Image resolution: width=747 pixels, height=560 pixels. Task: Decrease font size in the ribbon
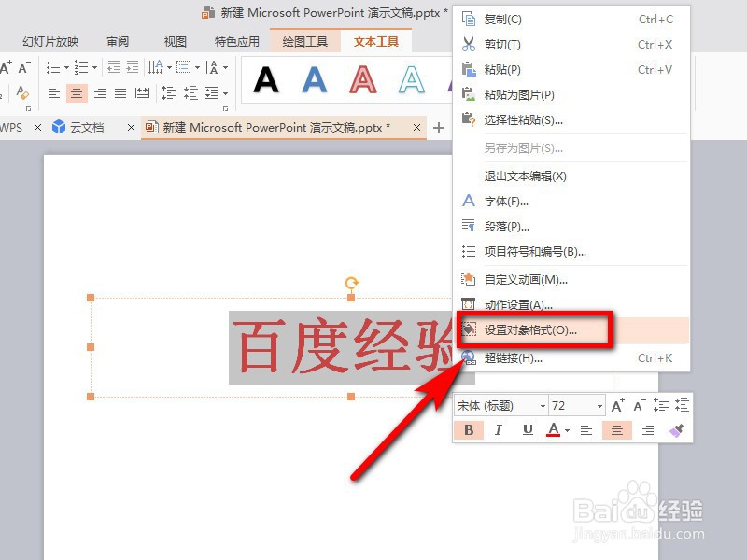coord(24,67)
